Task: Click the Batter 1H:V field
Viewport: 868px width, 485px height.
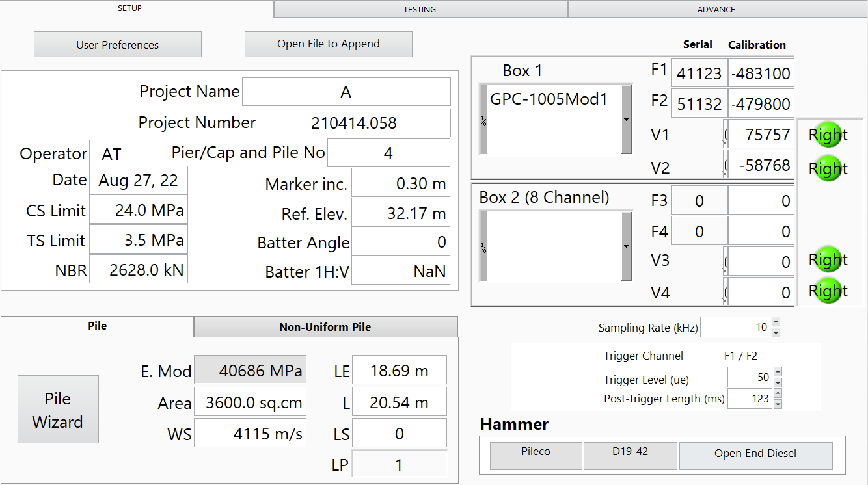Action: (401, 271)
